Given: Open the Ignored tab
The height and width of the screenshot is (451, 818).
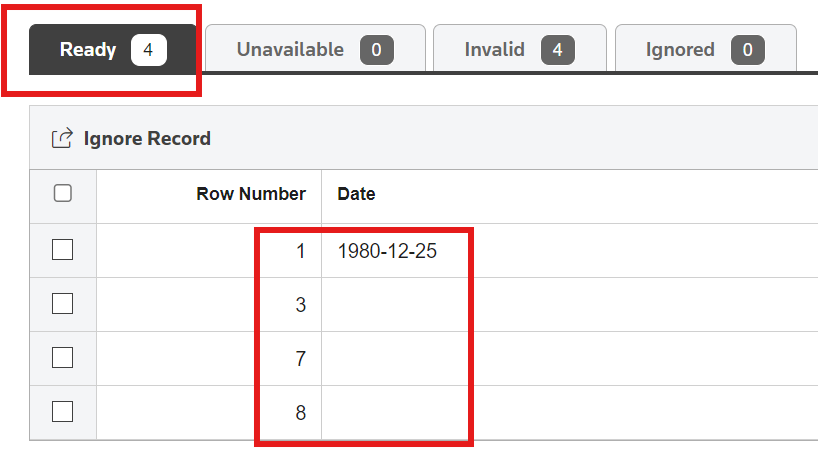Looking at the screenshot, I should (680, 49).
